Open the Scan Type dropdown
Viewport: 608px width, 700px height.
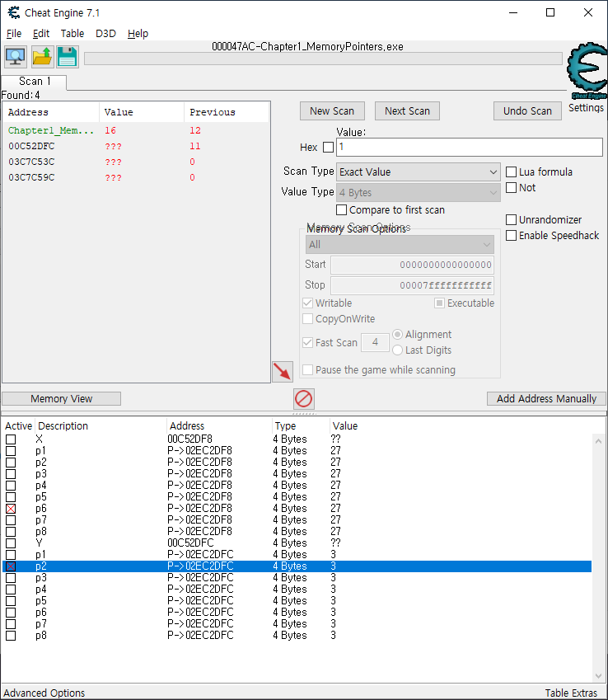tap(418, 171)
